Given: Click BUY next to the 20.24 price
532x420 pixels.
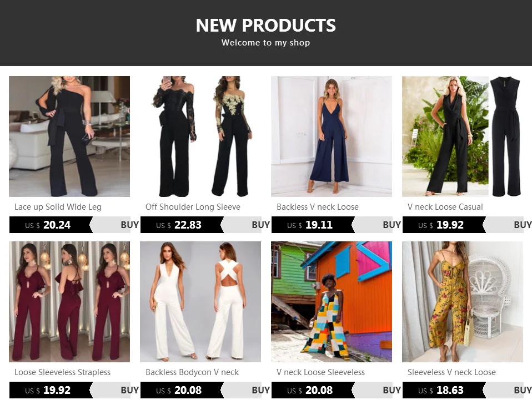Looking at the screenshot, I should point(129,225).
